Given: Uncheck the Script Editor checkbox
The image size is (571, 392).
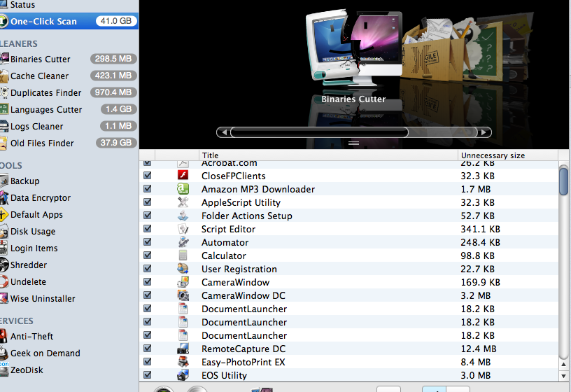Looking at the screenshot, I should point(148,228).
